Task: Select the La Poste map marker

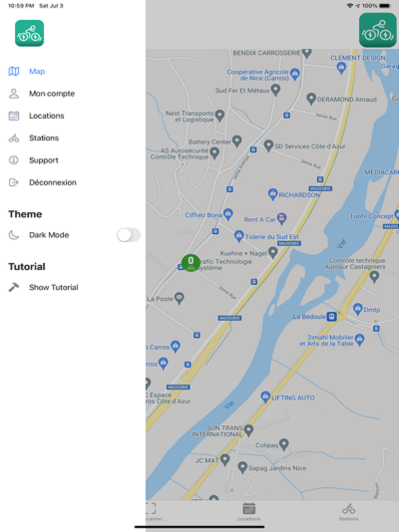Action: point(180,298)
